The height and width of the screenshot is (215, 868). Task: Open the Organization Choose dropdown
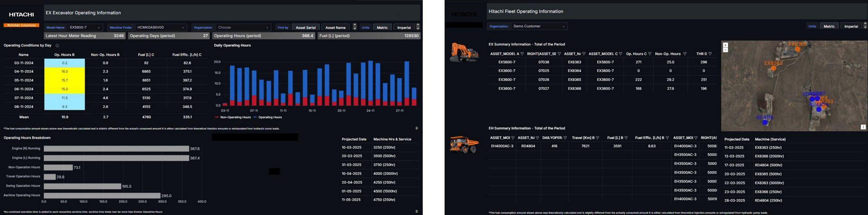click(243, 28)
